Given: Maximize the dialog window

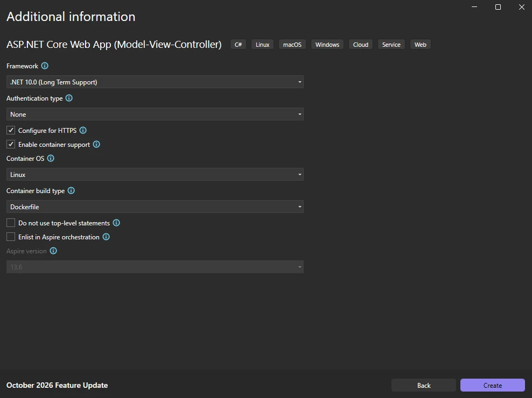Looking at the screenshot, I should tap(498, 7).
